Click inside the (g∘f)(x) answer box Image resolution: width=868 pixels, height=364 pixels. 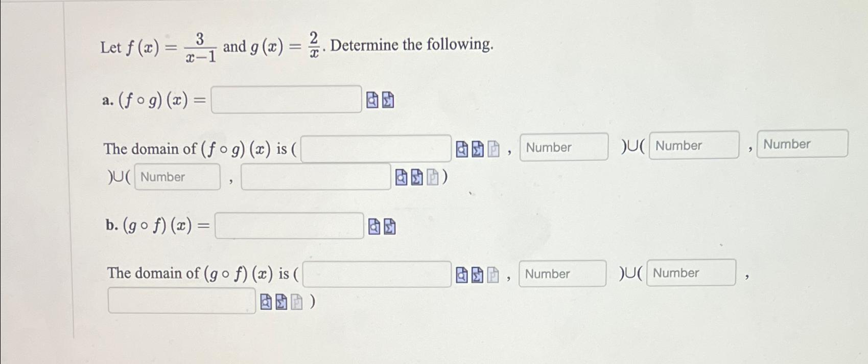pyautogui.click(x=290, y=226)
